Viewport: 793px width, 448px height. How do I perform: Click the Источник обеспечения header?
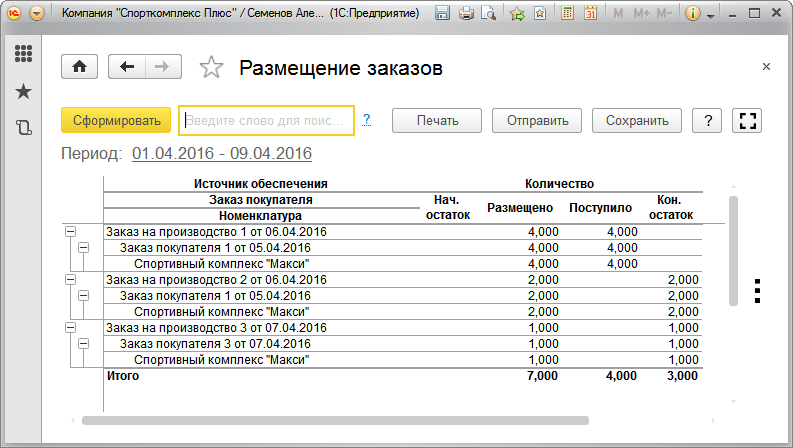[261, 184]
